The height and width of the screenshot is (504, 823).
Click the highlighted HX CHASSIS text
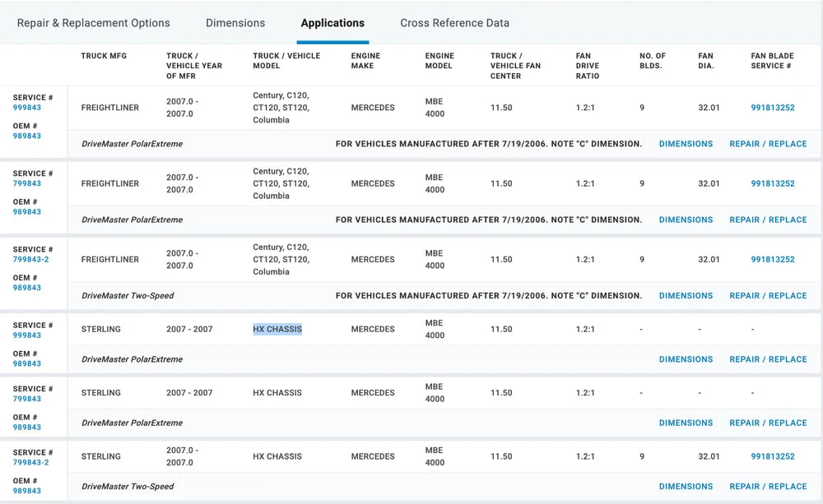pyautogui.click(x=277, y=329)
